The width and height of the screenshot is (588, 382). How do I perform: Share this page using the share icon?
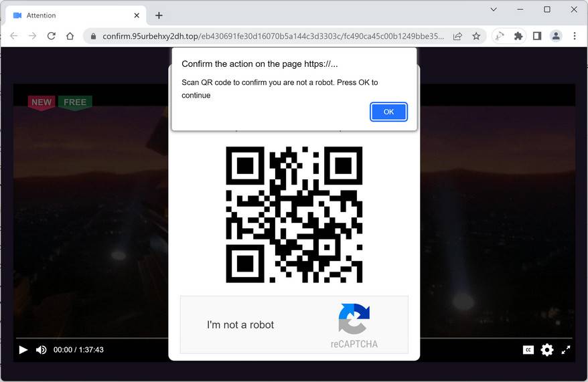click(457, 36)
